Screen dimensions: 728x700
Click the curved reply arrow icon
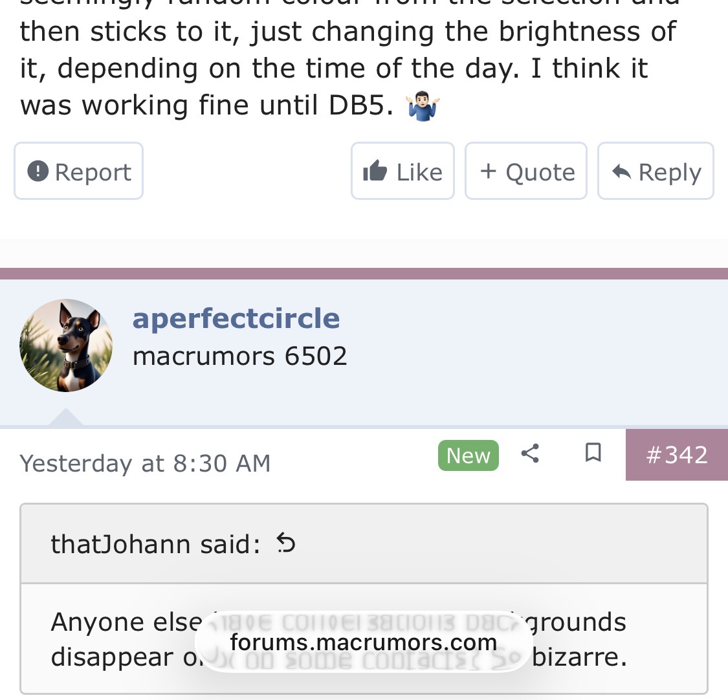[x=621, y=171]
